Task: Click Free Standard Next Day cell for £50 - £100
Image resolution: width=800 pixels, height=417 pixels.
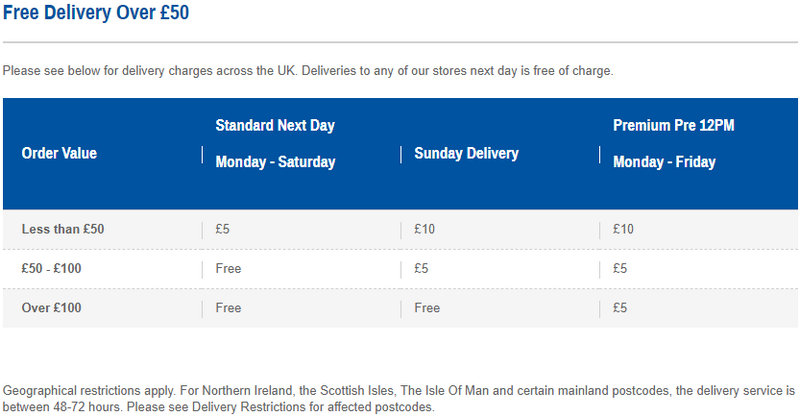Action: 228,268
